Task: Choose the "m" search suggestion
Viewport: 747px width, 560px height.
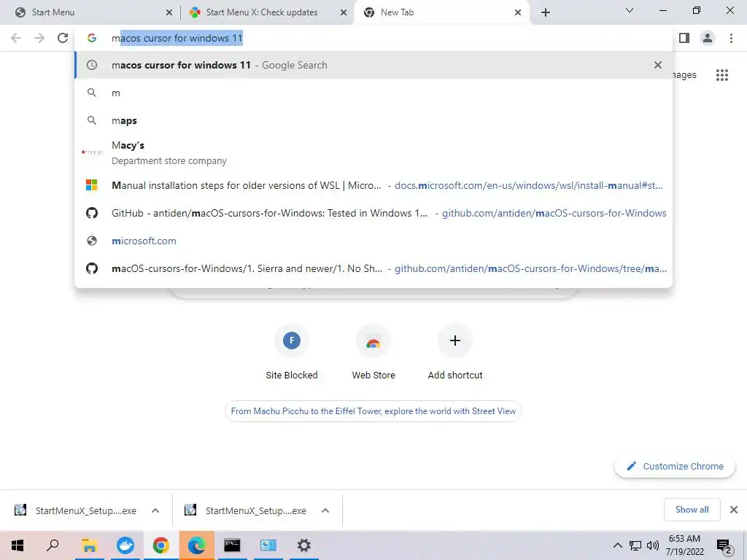Action: point(373,93)
